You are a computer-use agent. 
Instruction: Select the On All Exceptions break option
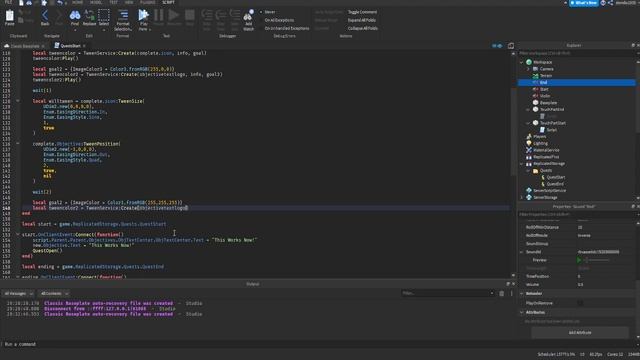click(x=278, y=20)
